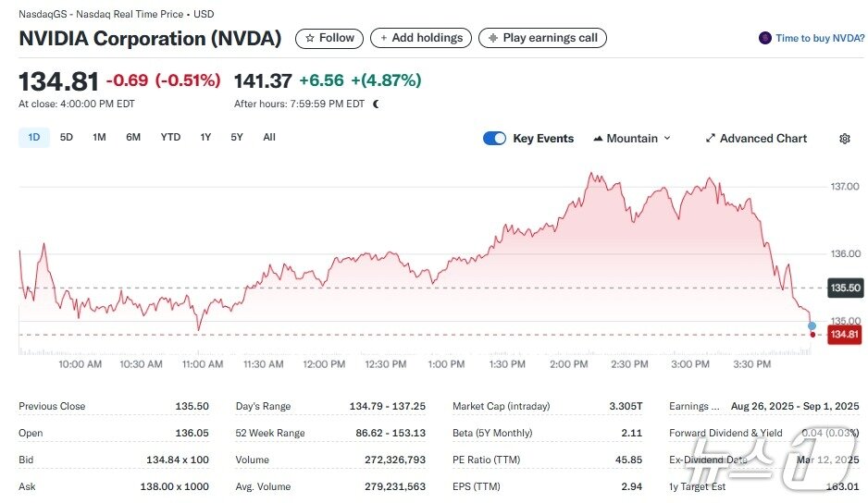Click the blue dot at chart end
Screen dimensions: 868x503
pos(812,325)
